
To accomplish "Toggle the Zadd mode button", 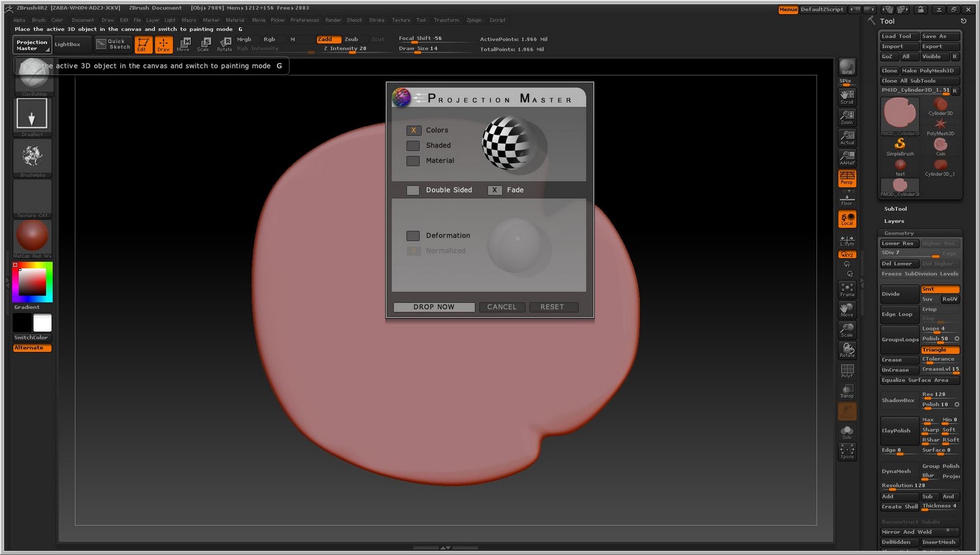I will coord(328,39).
